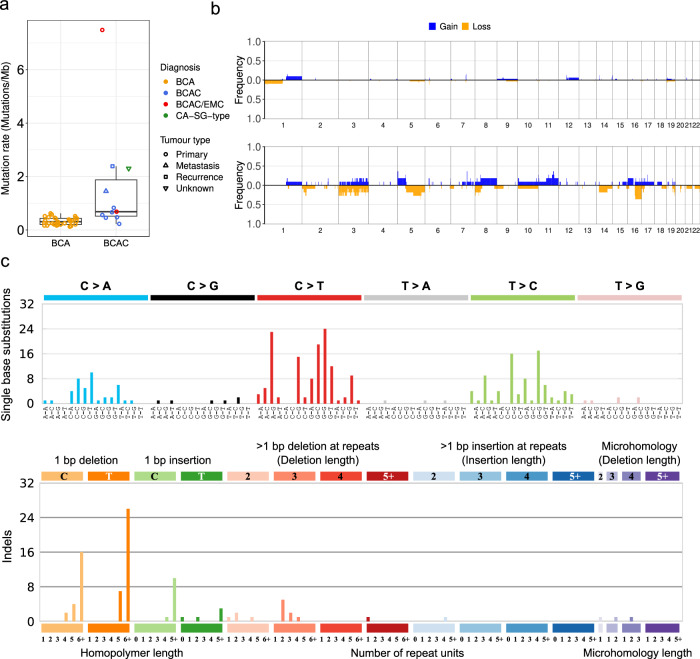Click the dark-blue 5+ insertion length box
Image resolution: width=700 pixels, height=659 pixels.
pyautogui.click(x=573, y=476)
